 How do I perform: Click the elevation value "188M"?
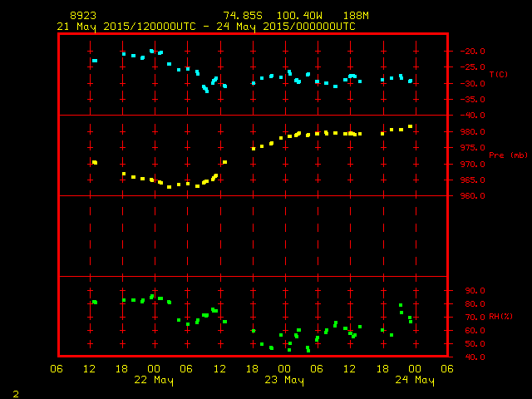click(356, 16)
